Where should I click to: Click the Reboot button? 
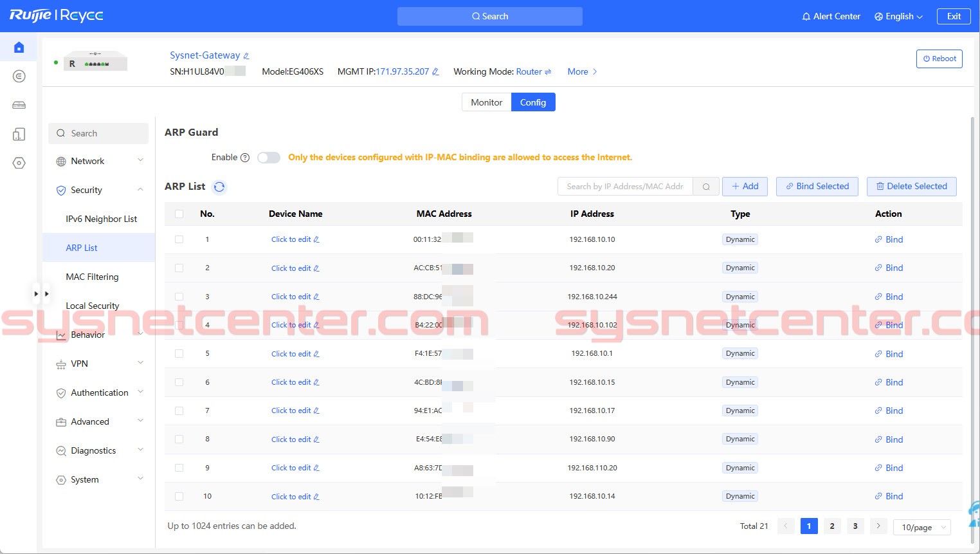(939, 59)
